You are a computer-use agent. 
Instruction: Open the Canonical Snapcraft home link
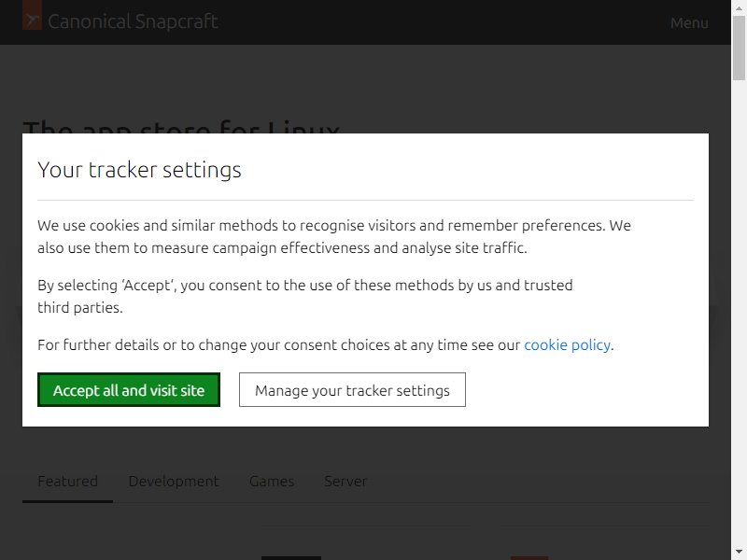120,21
